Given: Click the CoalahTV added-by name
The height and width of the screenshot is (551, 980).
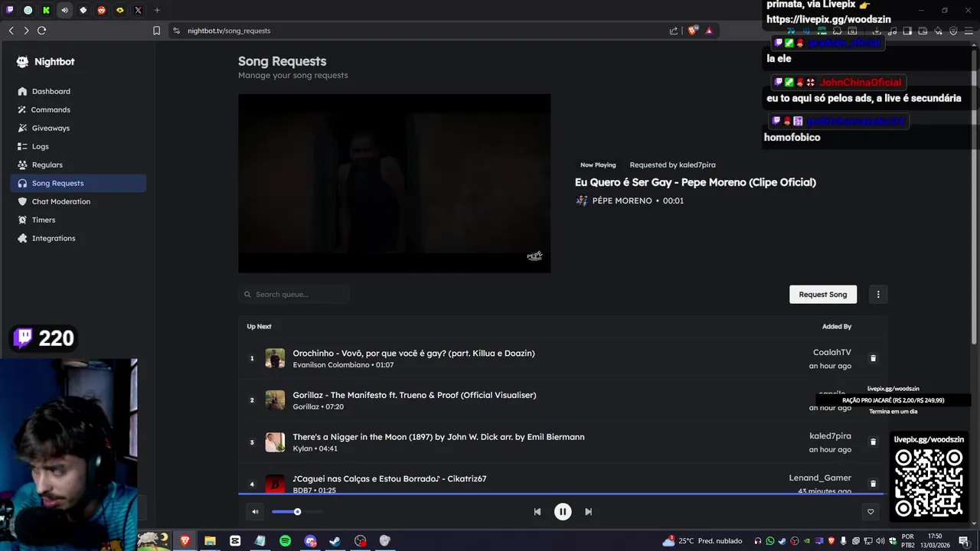Looking at the screenshot, I should pos(832,353).
